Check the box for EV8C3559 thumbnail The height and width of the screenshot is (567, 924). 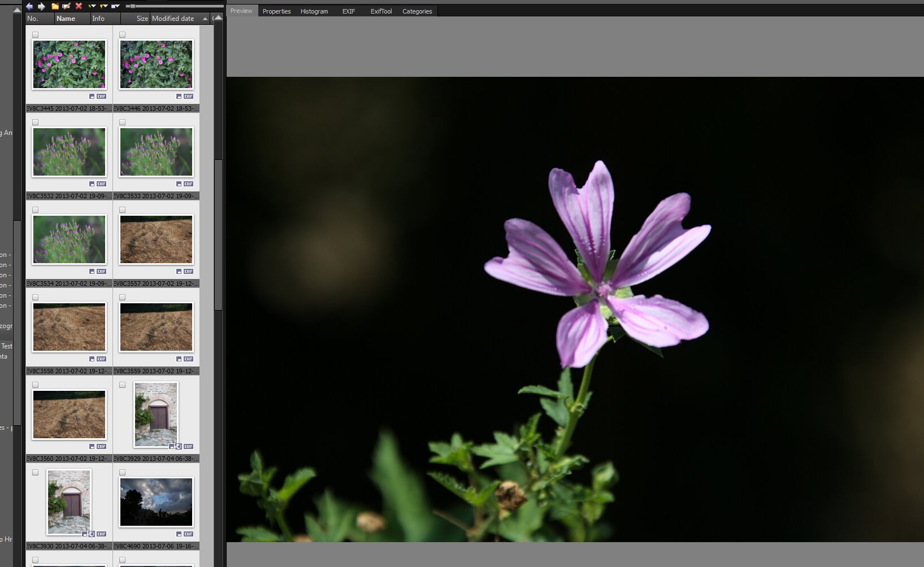(x=123, y=298)
